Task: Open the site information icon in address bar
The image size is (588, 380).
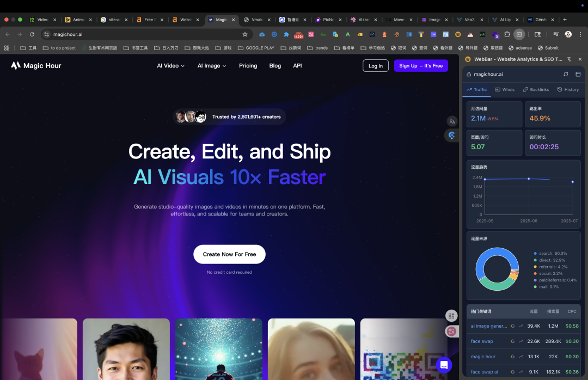Action: (46, 34)
